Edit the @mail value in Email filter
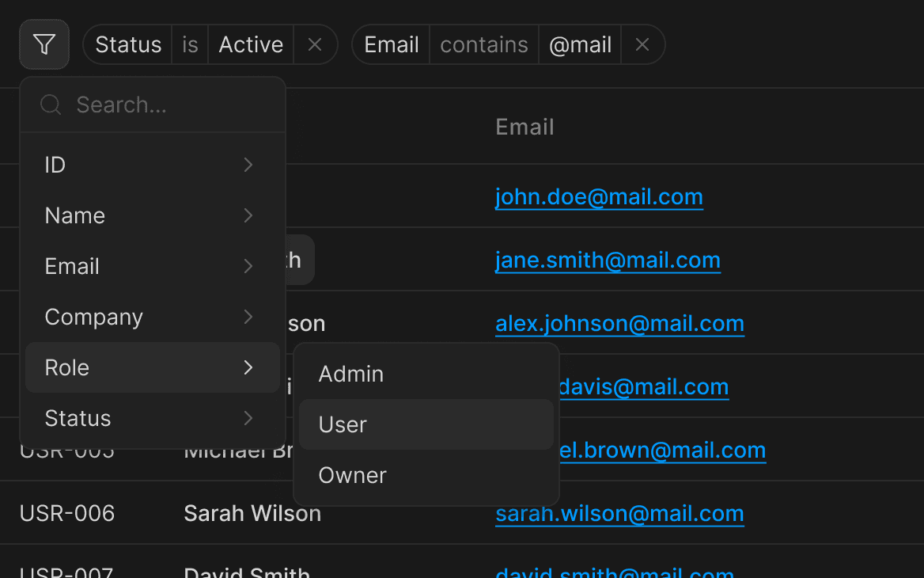Screen dimensions: 924x578 tap(580, 45)
